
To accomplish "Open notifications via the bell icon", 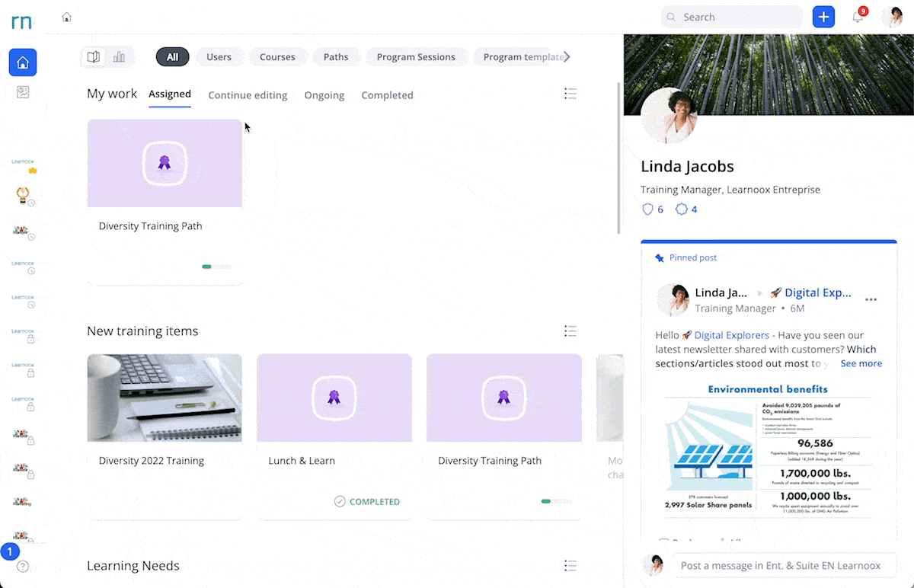I will pyautogui.click(x=857, y=16).
